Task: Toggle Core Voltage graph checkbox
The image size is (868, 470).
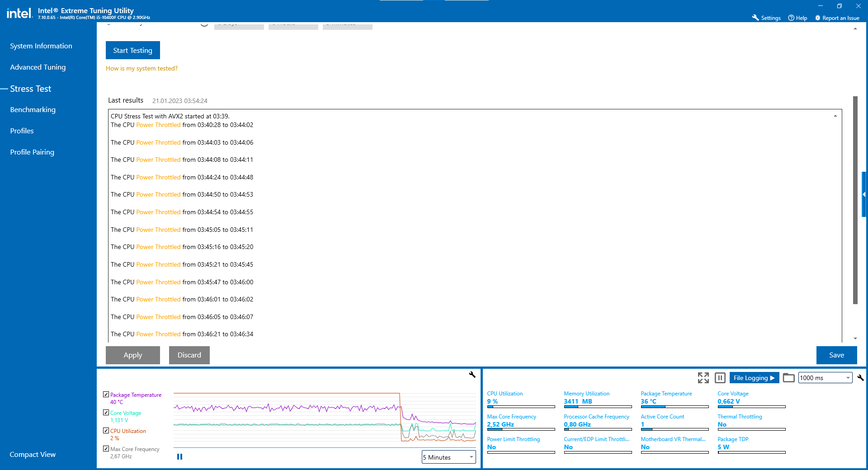Action: coord(106,412)
